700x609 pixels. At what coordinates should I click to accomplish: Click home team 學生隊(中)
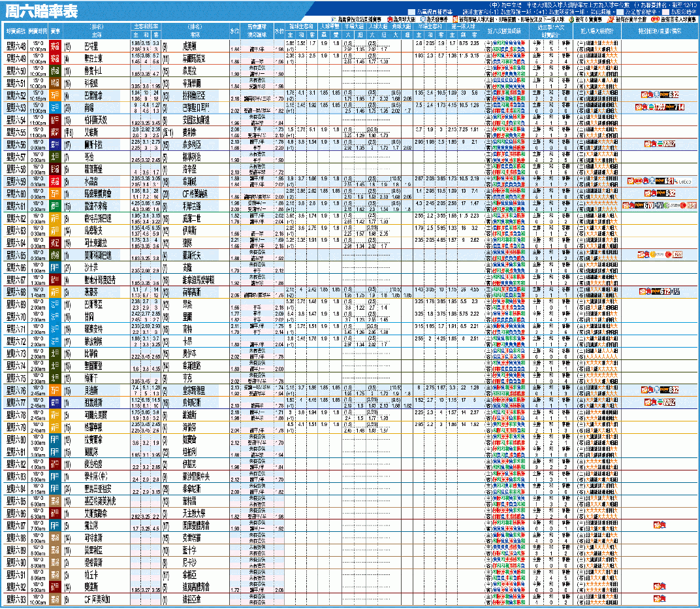coord(96,476)
